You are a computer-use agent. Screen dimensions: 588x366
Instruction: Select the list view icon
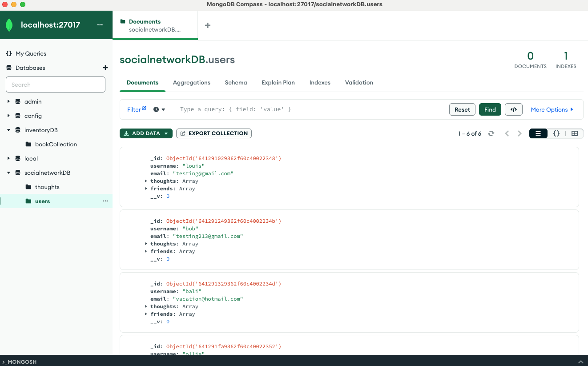point(538,133)
